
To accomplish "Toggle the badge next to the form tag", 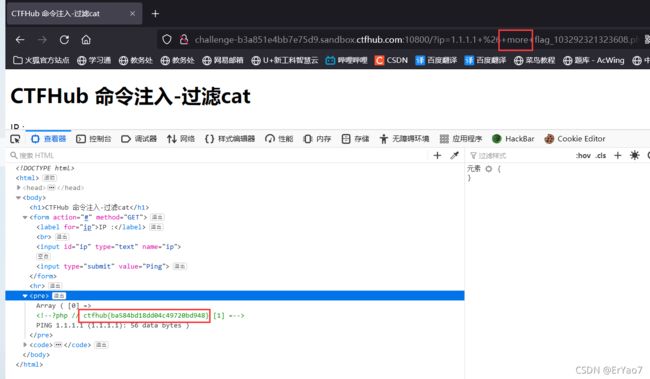I will click(157, 217).
